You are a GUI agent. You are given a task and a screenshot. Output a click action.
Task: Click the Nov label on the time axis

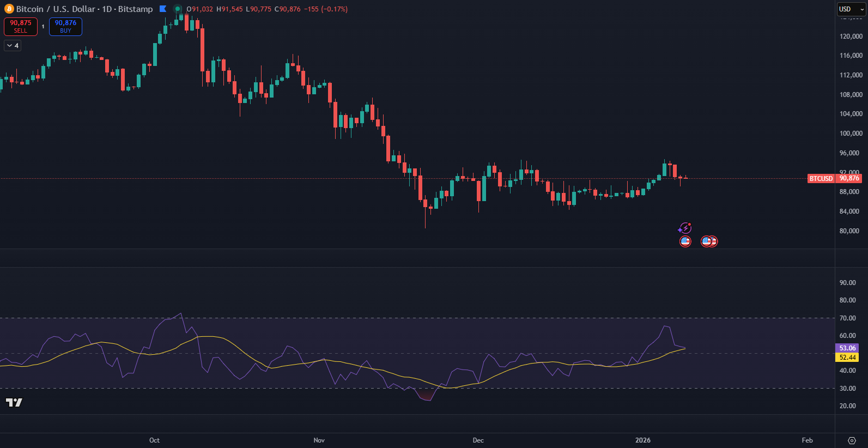(x=319, y=440)
